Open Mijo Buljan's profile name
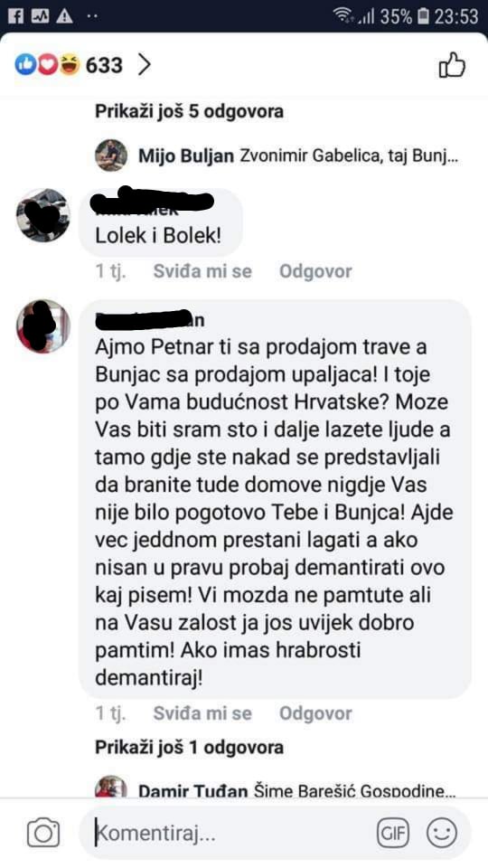Image resolution: width=488 pixels, height=868 pixels. [186, 156]
